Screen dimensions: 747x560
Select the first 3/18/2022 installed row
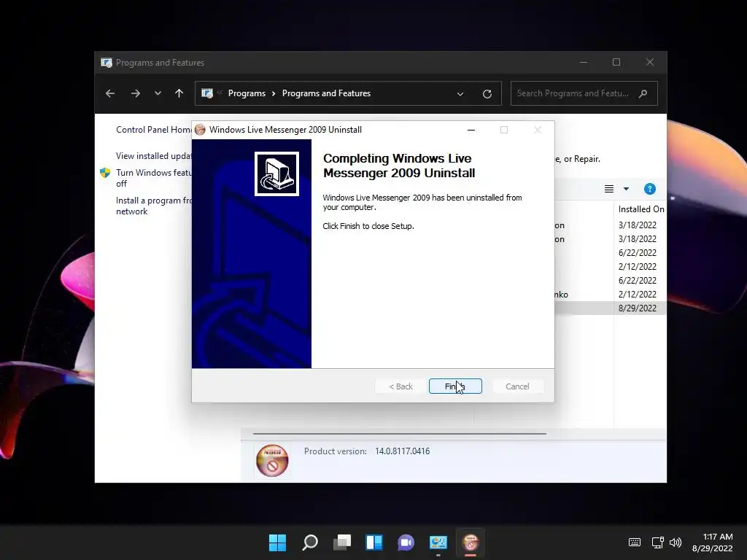[x=611, y=225]
